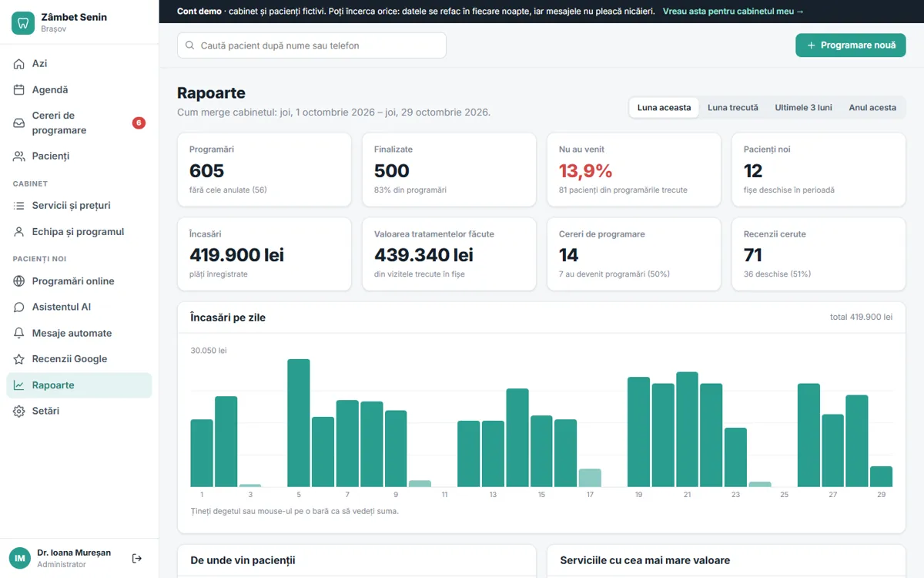
Task: Click the Programare nouă button
Action: (851, 45)
